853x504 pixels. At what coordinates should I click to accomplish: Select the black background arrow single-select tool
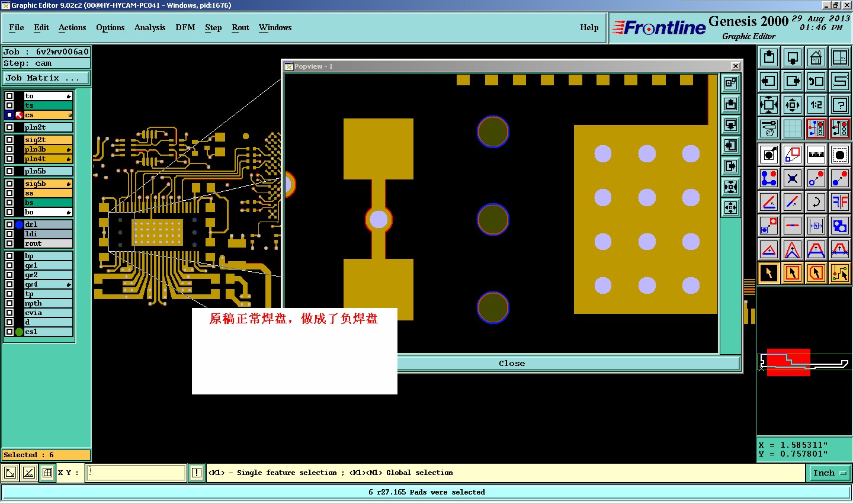(x=769, y=273)
